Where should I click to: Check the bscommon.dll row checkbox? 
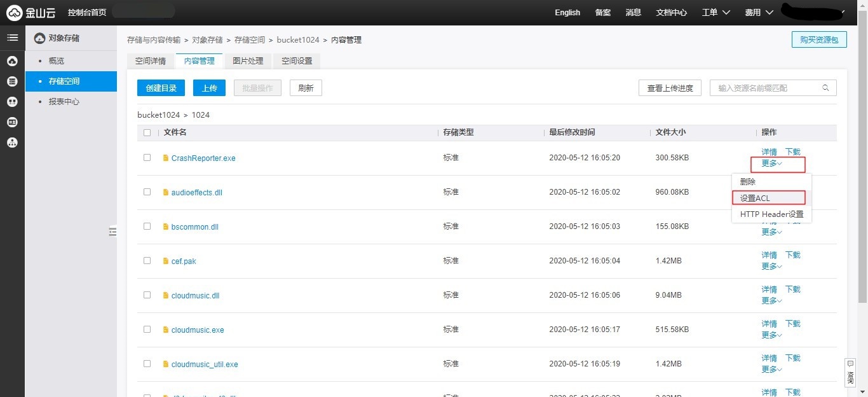coord(147,226)
